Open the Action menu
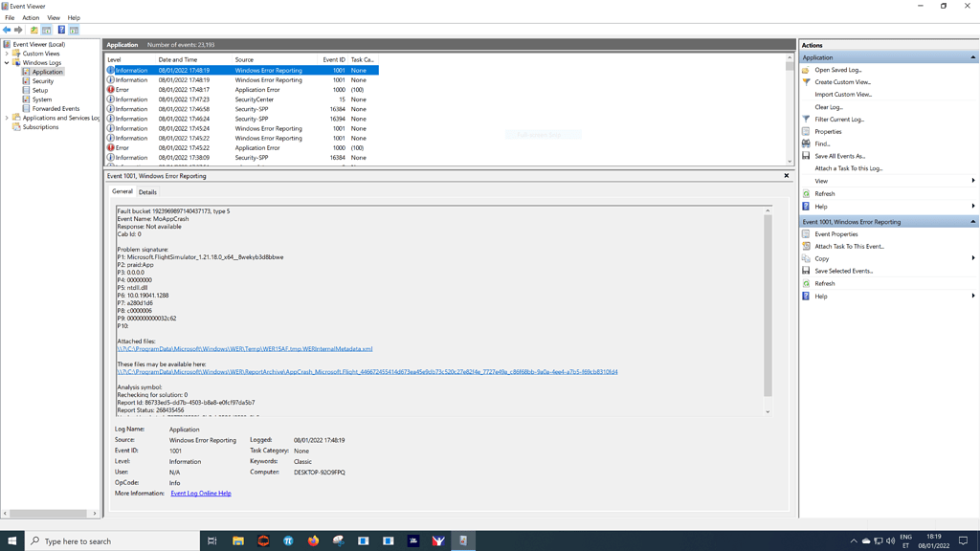The height and width of the screenshot is (551, 980). pyautogui.click(x=31, y=17)
